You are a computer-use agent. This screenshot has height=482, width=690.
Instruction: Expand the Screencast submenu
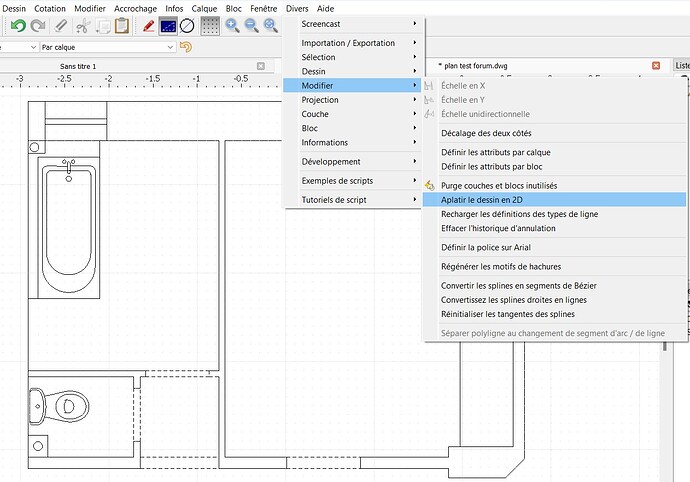click(x=353, y=24)
